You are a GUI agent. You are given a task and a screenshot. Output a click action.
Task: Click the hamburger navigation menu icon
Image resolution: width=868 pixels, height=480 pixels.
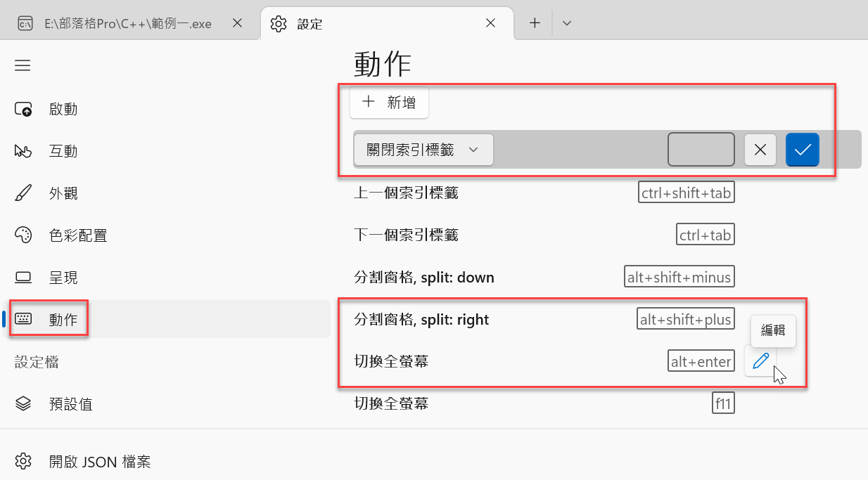click(x=23, y=65)
